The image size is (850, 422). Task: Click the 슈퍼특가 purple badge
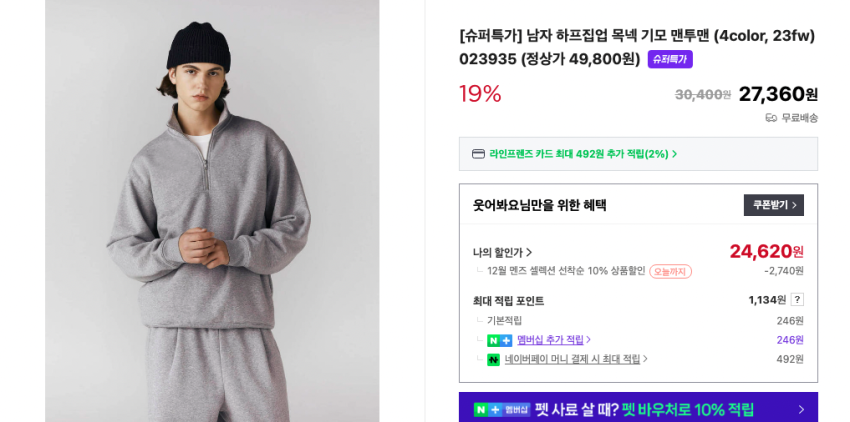(670, 59)
